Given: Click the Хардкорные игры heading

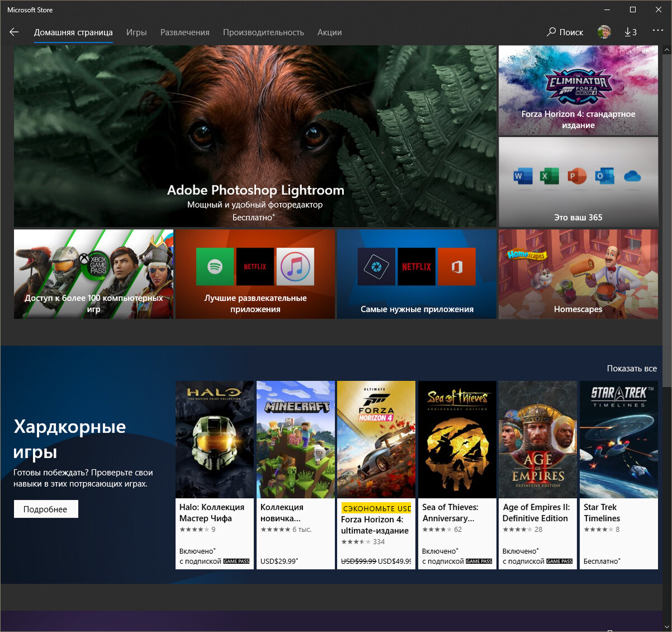Looking at the screenshot, I should pos(69,439).
